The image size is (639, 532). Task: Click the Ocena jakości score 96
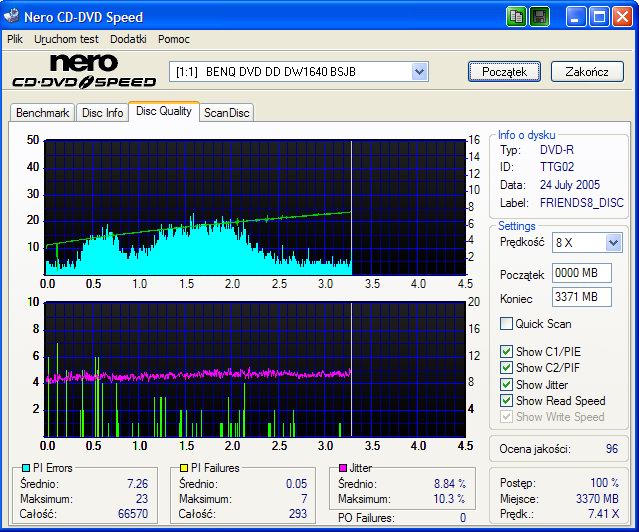(x=612, y=449)
